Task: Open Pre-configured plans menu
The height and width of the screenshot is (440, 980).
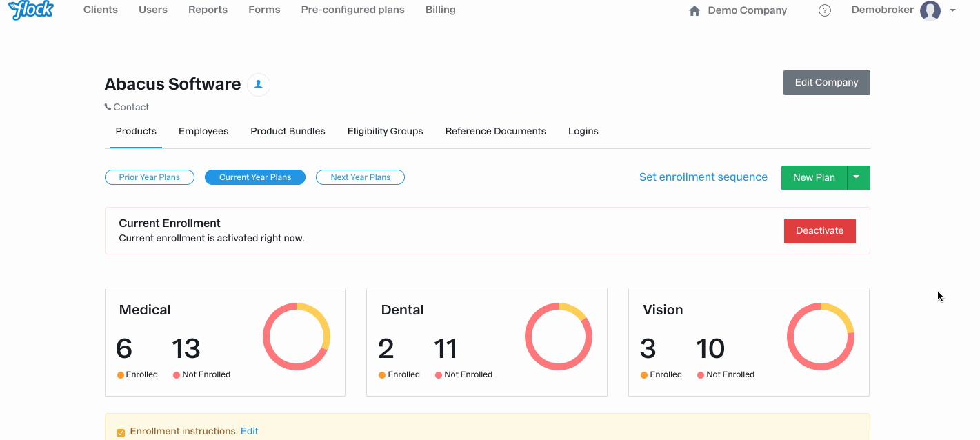Action: tap(353, 10)
